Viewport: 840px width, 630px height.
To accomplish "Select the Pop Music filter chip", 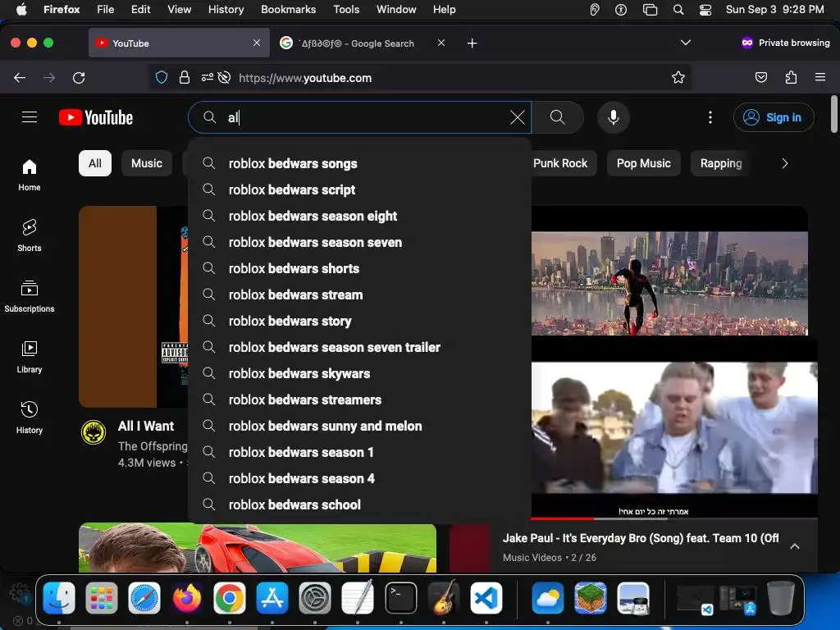I will [x=643, y=163].
